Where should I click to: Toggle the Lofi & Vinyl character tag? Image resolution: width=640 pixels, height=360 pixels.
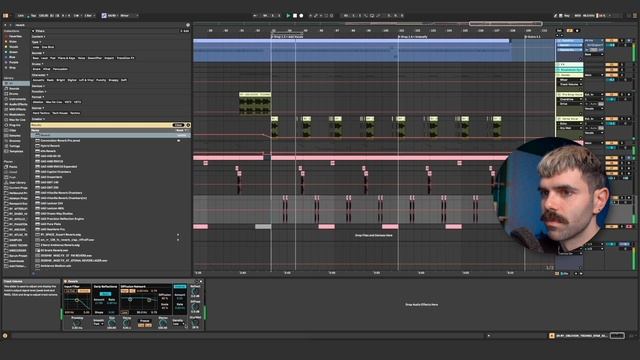pyautogui.click(x=86, y=80)
